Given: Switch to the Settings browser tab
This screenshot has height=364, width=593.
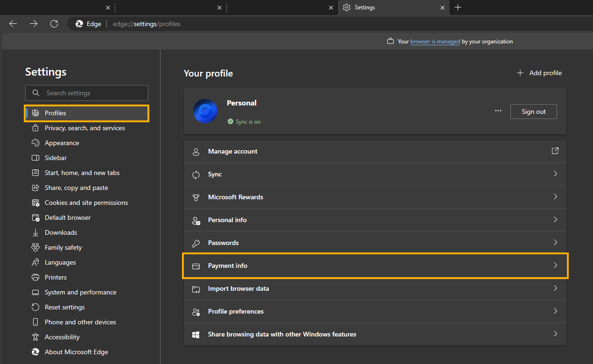Looking at the screenshot, I should coord(394,7).
